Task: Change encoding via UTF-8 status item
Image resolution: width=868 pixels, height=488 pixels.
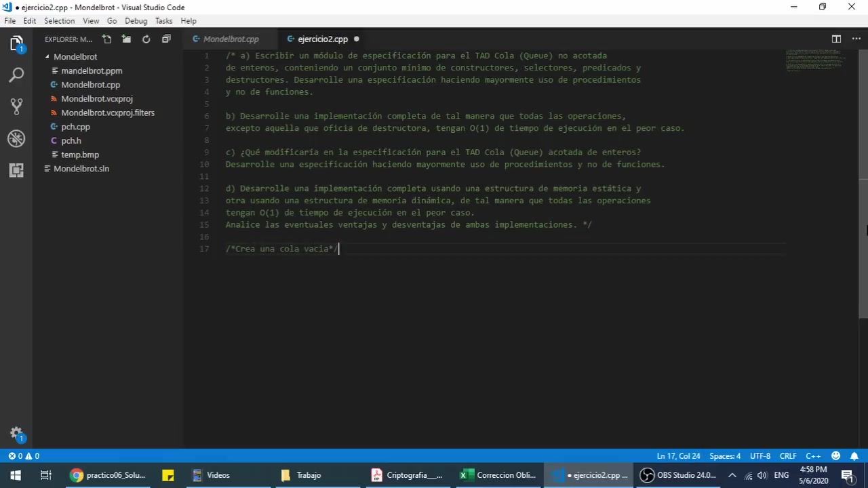Action: pos(760,456)
